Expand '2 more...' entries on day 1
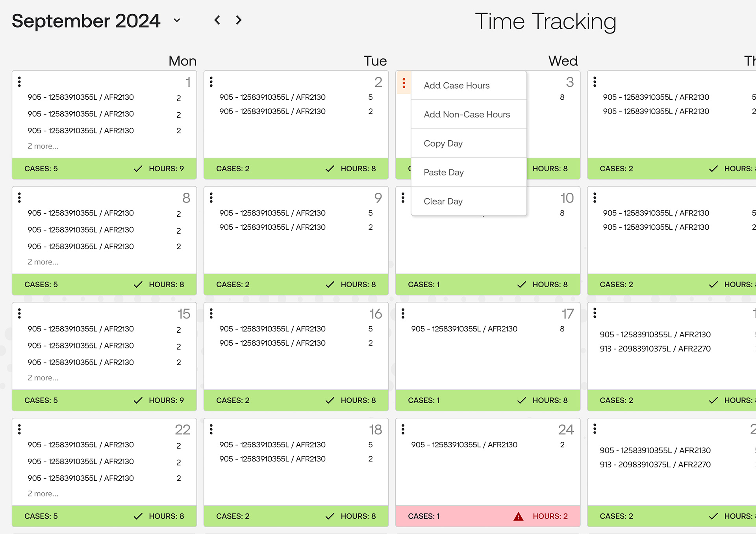The width and height of the screenshot is (756, 534). (x=43, y=146)
